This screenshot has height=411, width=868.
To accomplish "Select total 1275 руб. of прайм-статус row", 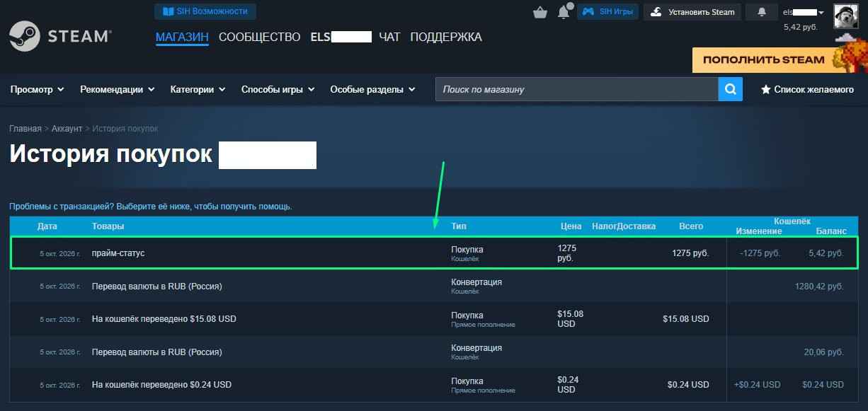I will click(690, 253).
